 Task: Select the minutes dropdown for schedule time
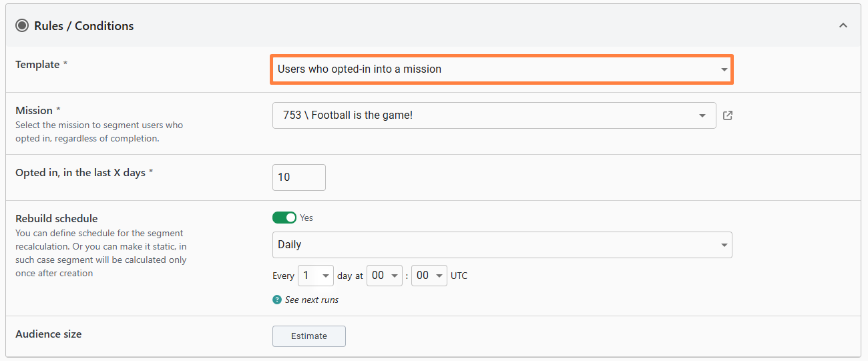(x=429, y=276)
